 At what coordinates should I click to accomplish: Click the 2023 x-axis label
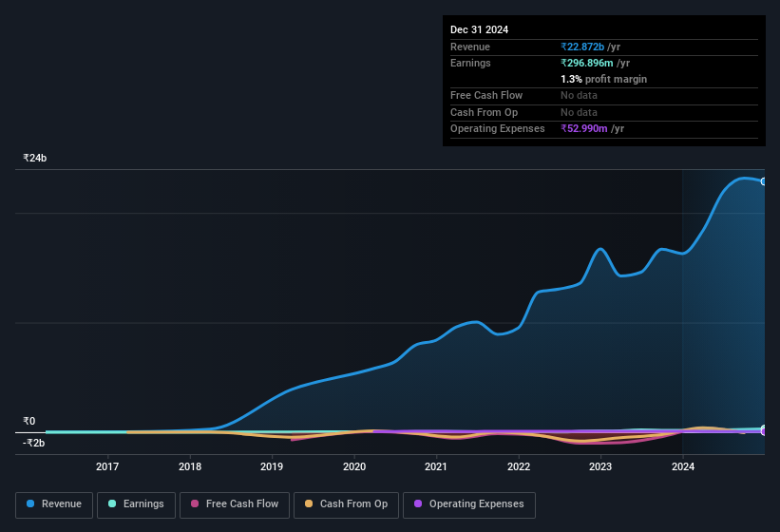[600, 466]
